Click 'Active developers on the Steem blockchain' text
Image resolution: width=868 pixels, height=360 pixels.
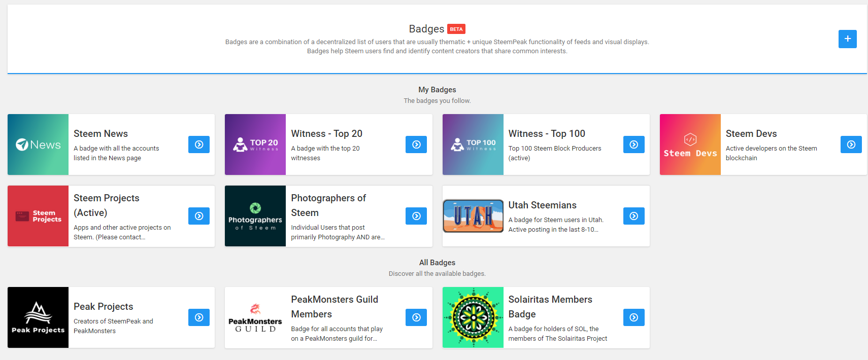pyautogui.click(x=772, y=153)
